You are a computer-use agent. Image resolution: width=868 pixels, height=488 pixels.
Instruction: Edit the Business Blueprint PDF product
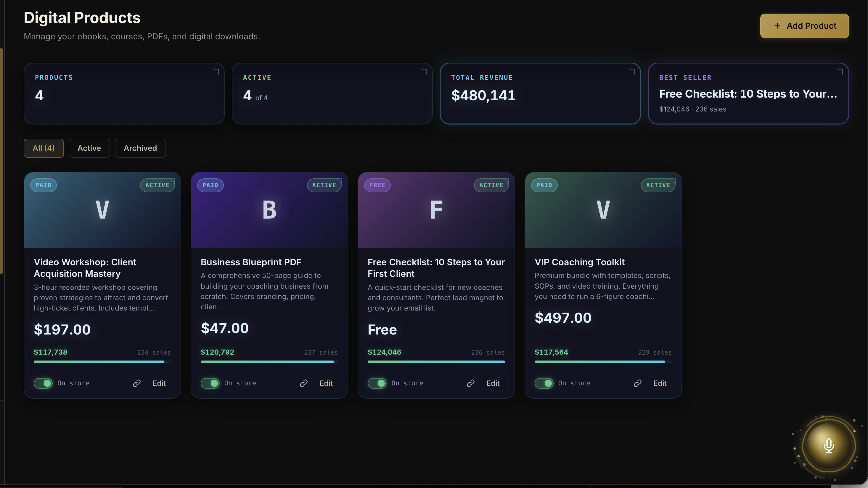click(326, 383)
